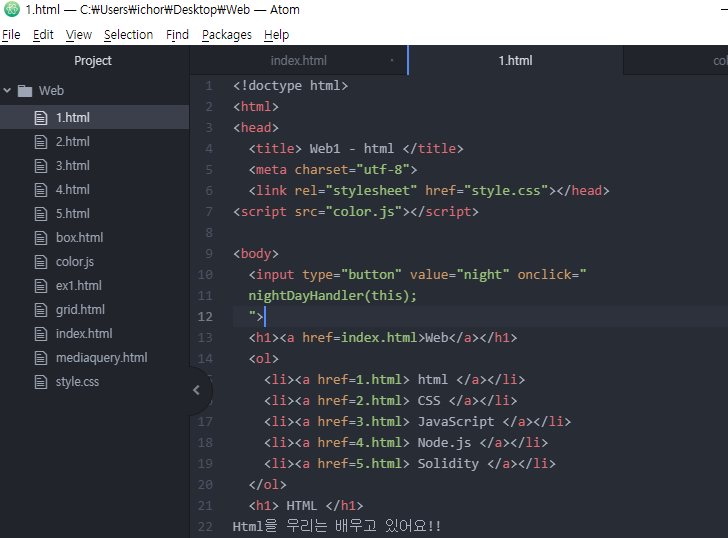Open color.js from the project tree
Image resolution: width=728 pixels, height=538 pixels.
click(75, 262)
